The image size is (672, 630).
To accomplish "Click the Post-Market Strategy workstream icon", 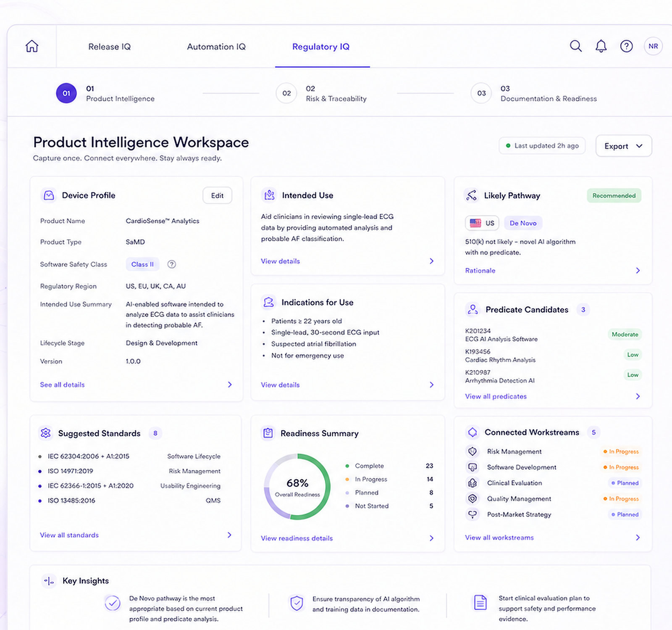I will pos(472,514).
